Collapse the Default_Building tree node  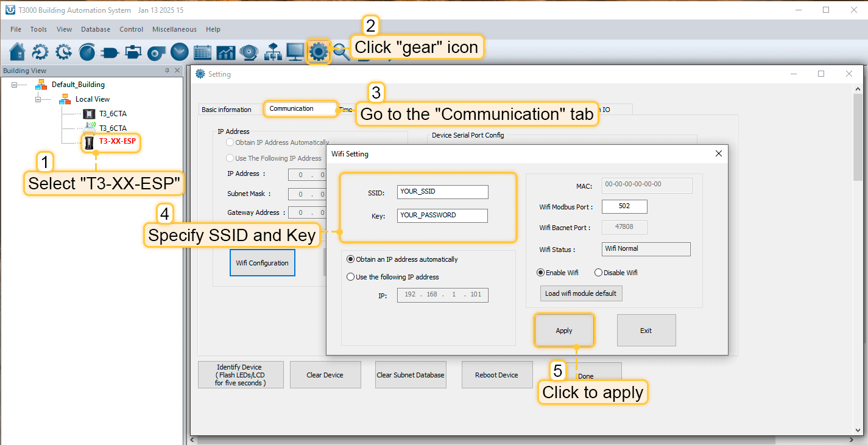coord(15,85)
